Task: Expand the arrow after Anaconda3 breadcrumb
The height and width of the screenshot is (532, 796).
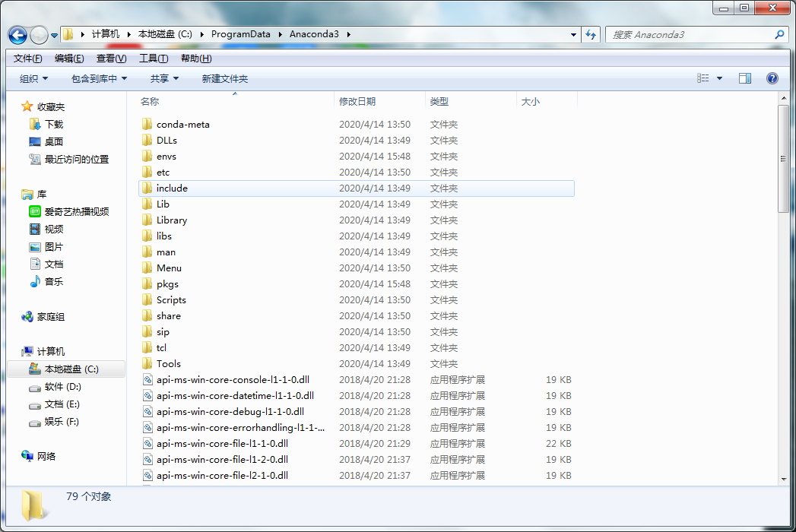Action: tap(348, 34)
